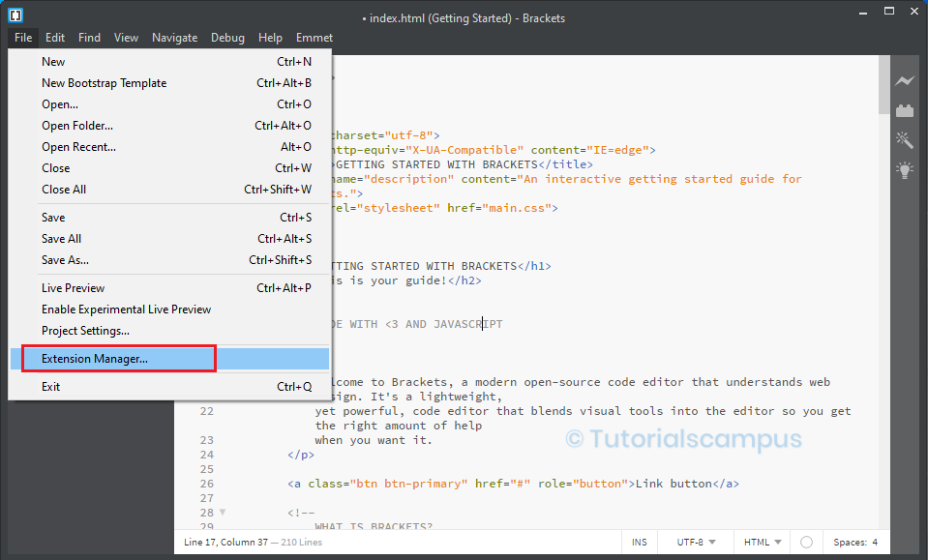Click the Brackets app logo icon
Viewport: 928px width, 560px height.
coord(15,15)
